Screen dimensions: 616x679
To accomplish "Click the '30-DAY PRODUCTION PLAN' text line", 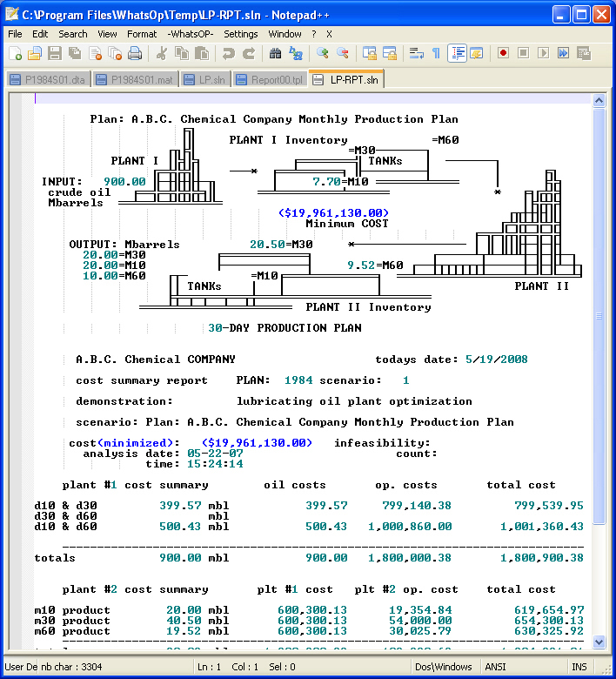I will [x=285, y=328].
